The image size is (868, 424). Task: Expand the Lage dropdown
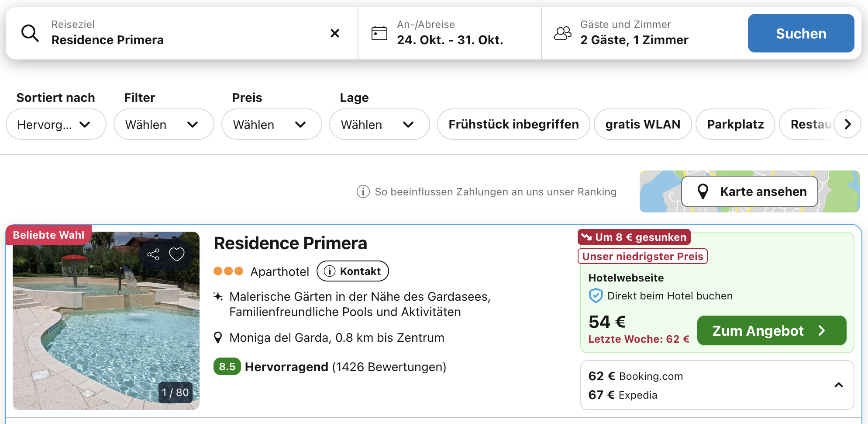(x=379, y=125)
